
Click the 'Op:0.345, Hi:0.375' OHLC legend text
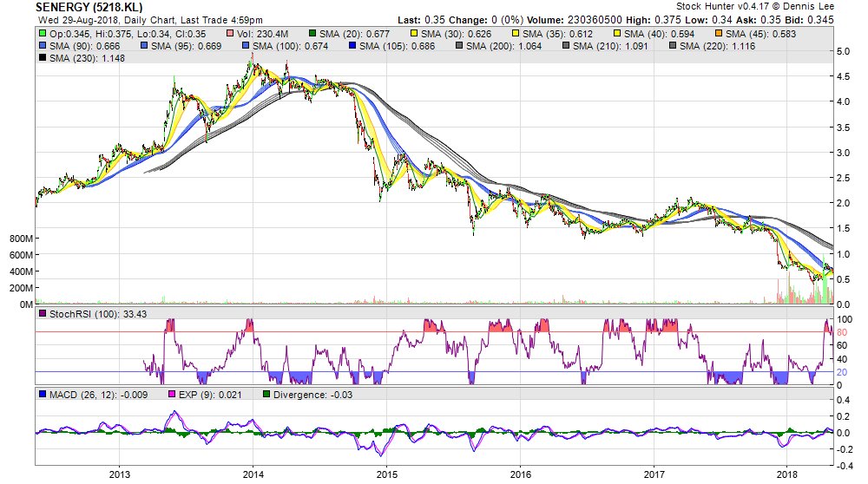[91, 34]
